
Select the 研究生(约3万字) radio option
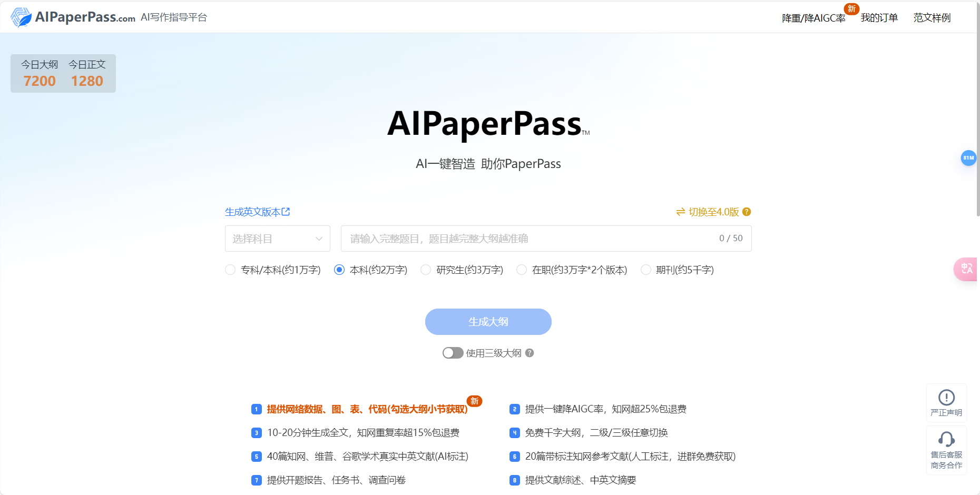point(426,269)
